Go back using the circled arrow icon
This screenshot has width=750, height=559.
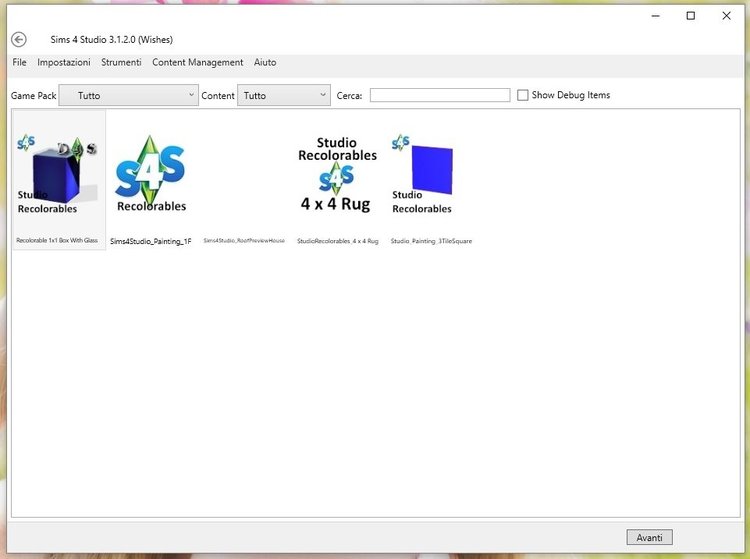19,39
